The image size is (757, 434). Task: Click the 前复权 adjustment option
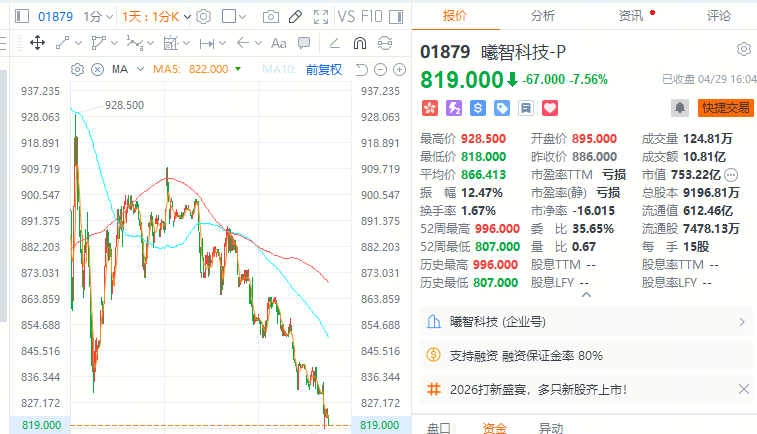tap(324, 70)
